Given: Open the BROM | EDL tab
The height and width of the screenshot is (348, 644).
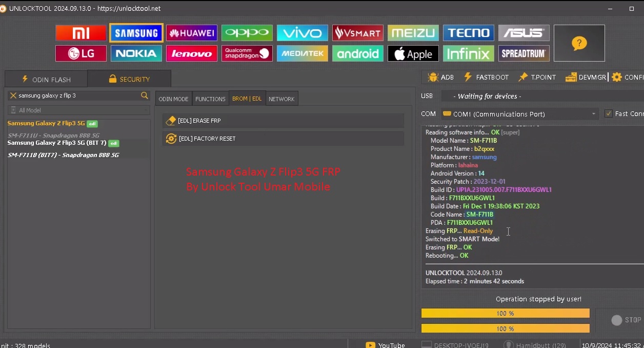Looking at the screenshot, I should pos(247,99).
